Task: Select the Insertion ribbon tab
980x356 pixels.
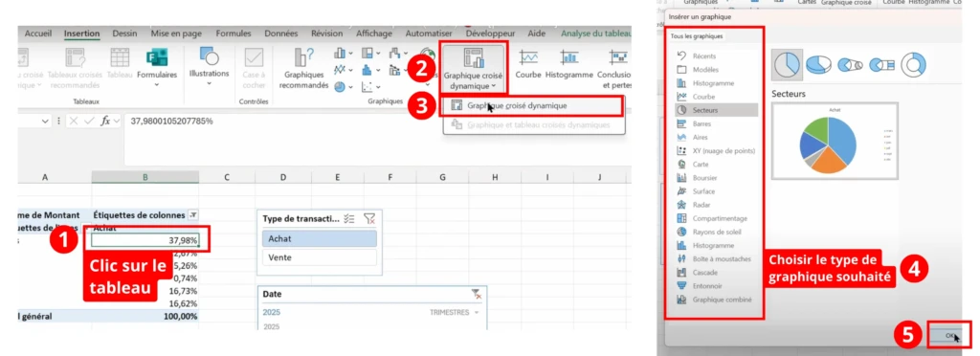Action: coord(82,33)
